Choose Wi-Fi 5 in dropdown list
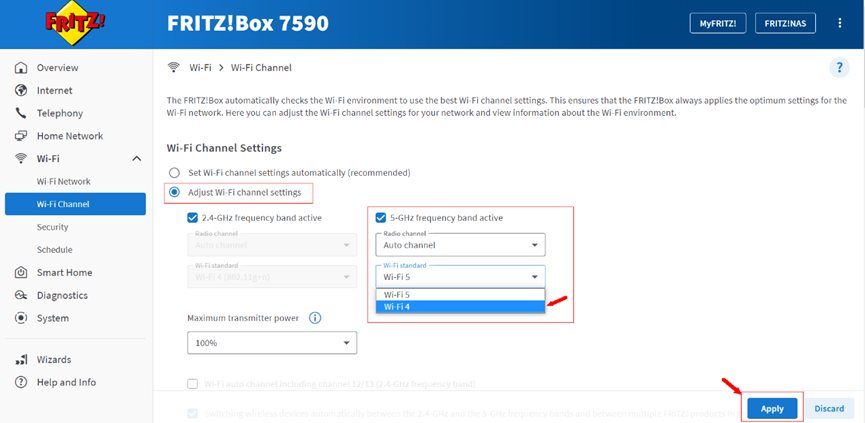The height and width of the screenshot is (423, 865). click(461, 295)
